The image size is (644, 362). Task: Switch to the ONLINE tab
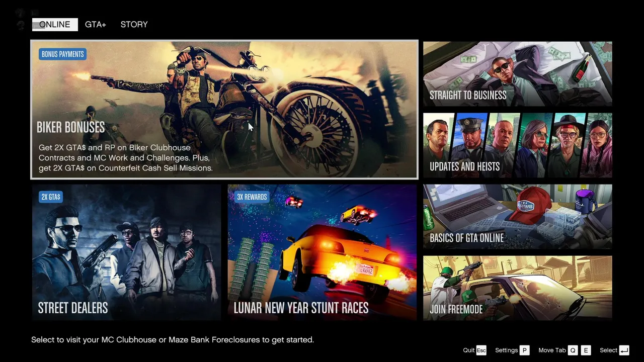tap(55, 25)
